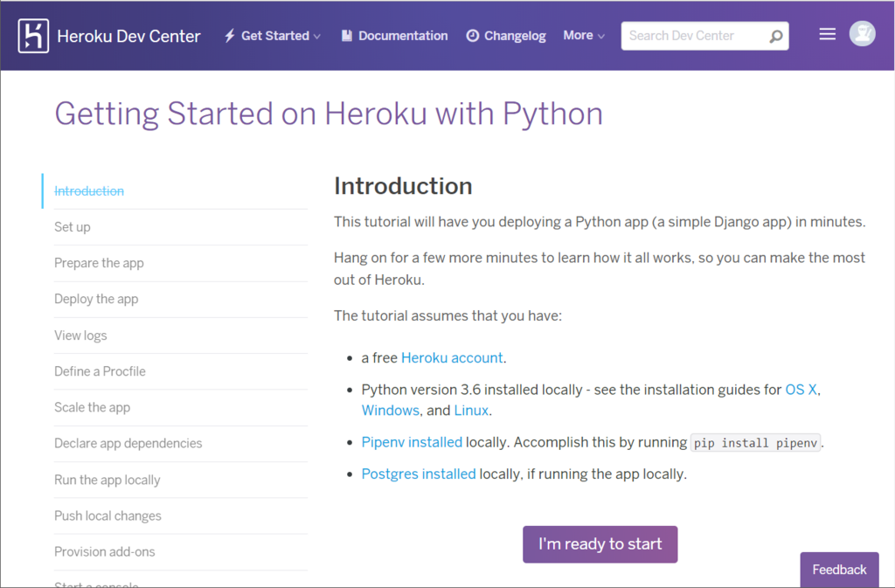This screenshot has height=588, width=895.
Task: Click the Postgres installed link
Action: (419, 474)
